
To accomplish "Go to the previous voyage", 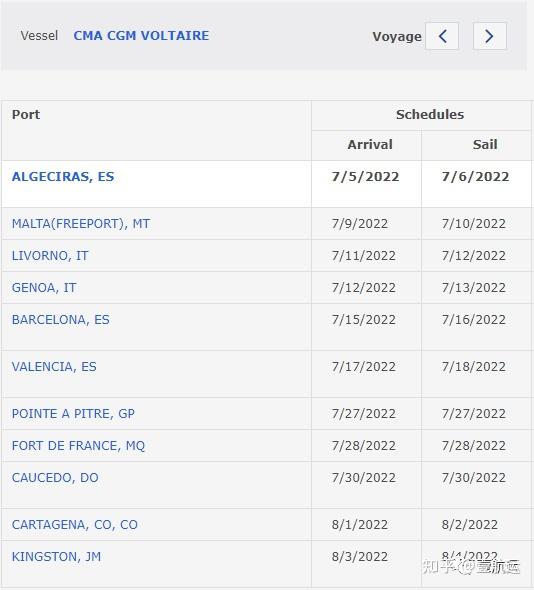I will coord(442,36).
